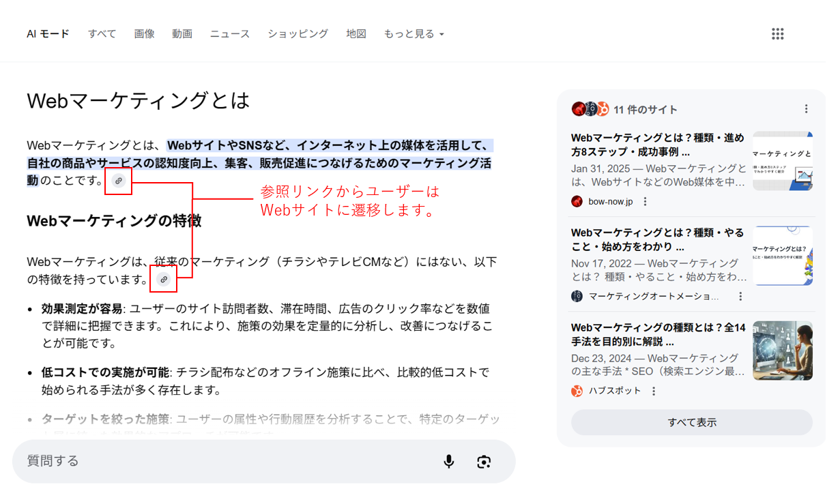Open article Webマーケティングとは？種類・進め方8ステップ

[658, 145]
